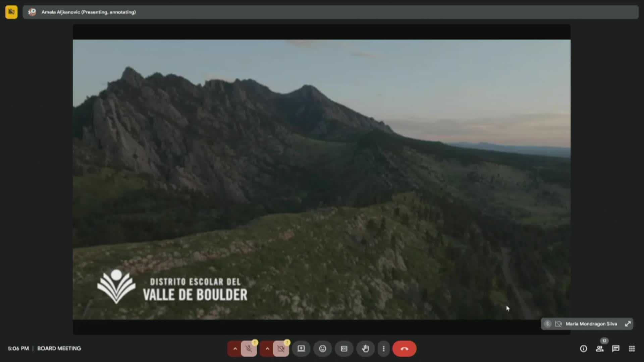Open the in-call chat messages panel

(615, 349)
